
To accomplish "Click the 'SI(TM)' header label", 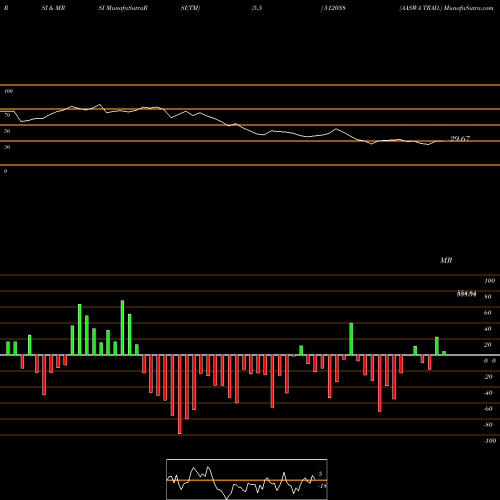I will (x=190, y=8).
